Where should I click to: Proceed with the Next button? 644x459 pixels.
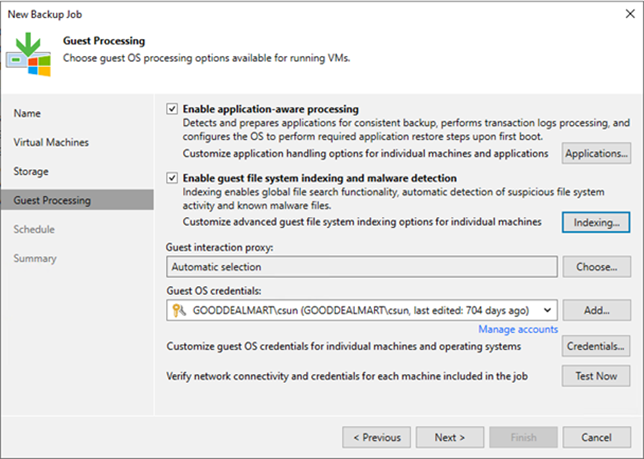point(449,437)
